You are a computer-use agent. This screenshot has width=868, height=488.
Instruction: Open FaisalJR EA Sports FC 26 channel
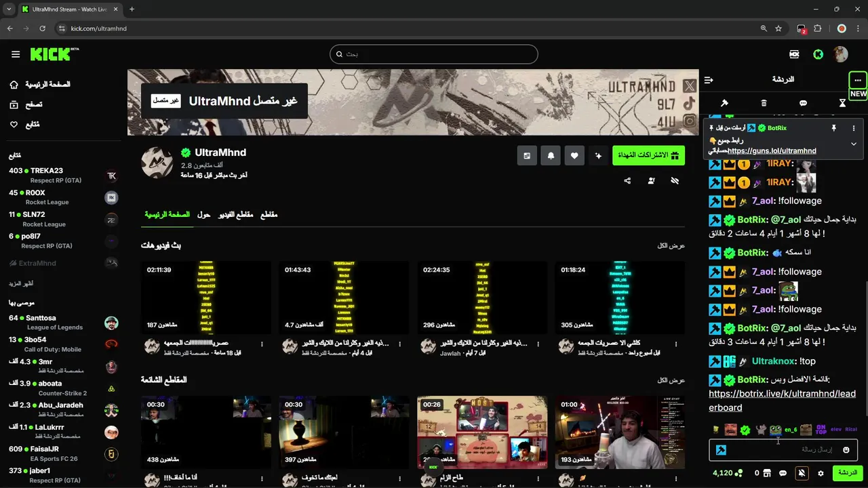tap(64, 453)
